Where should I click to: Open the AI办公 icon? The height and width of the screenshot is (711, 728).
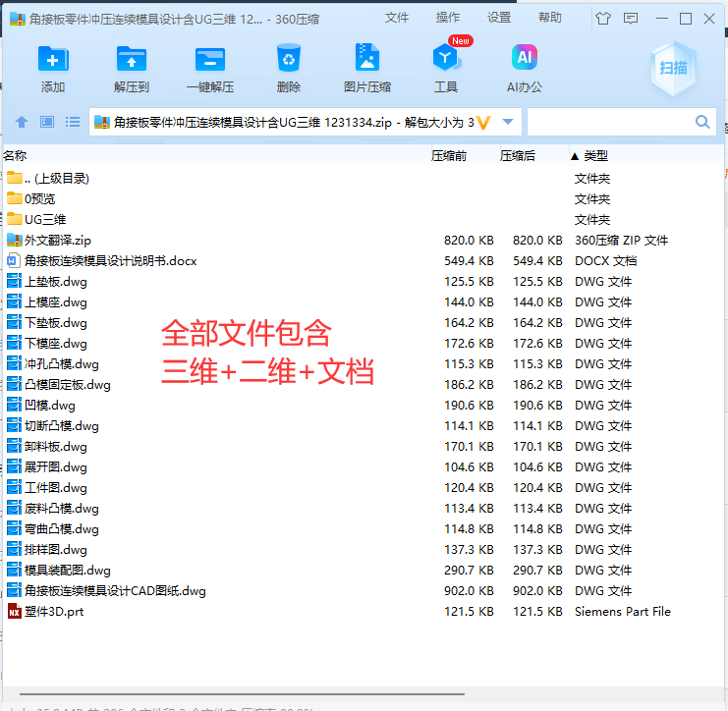pos(525,57)
